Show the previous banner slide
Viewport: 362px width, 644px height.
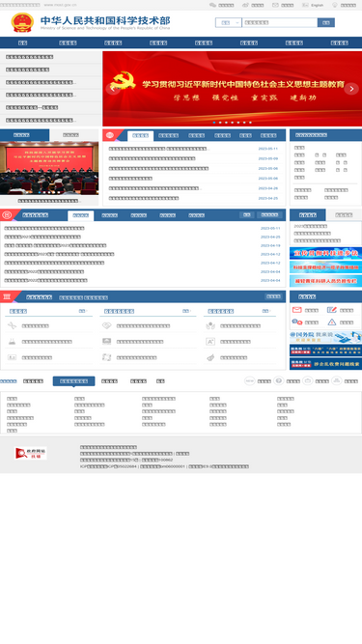click(x=113, y=89)
